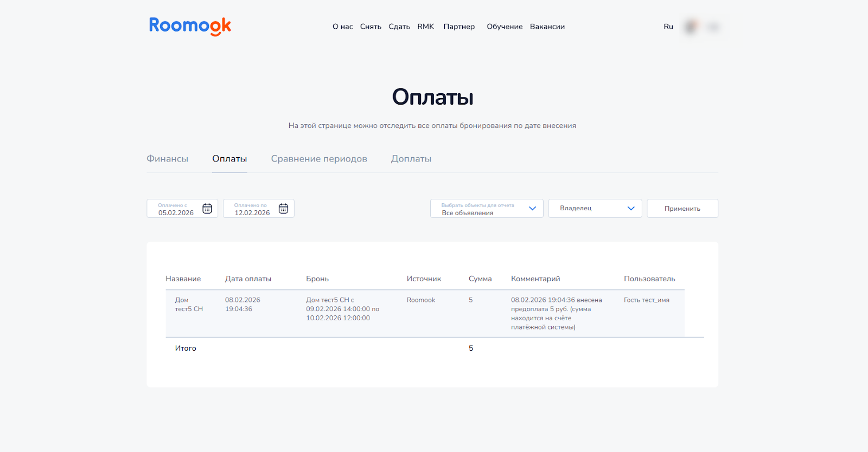868x452 pixels.
Task: Select the 'Оплаты' tab
Action: click(x=229, y=159)
